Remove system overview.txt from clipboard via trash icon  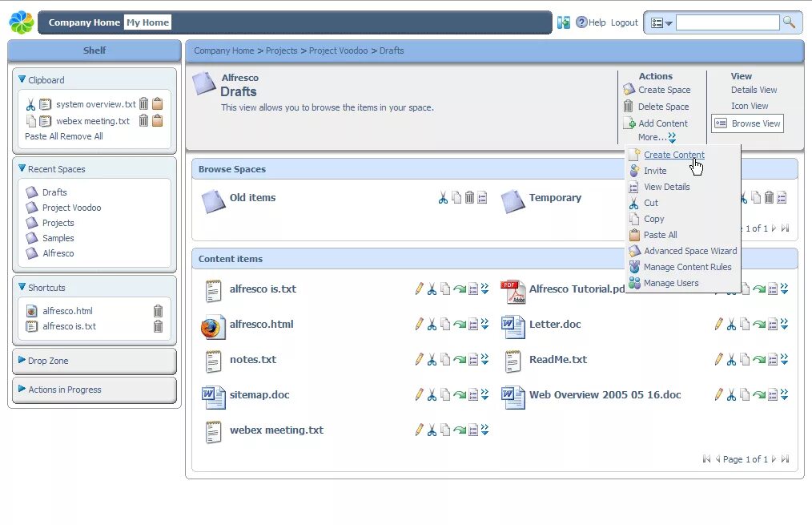point(143,103)
